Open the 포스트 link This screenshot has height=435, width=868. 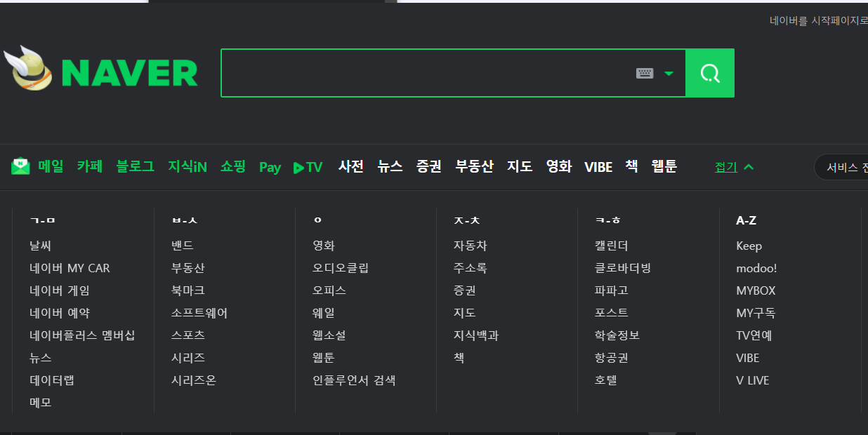pos(612,313)
